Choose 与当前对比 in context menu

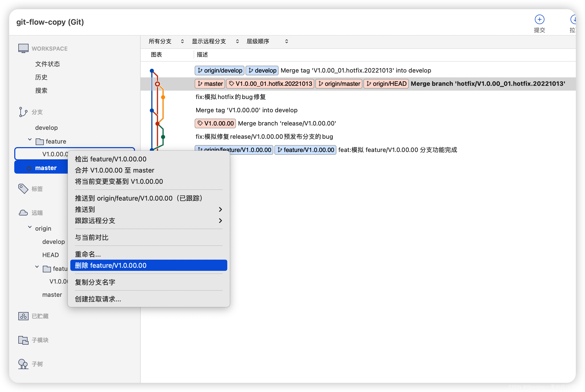149,237
